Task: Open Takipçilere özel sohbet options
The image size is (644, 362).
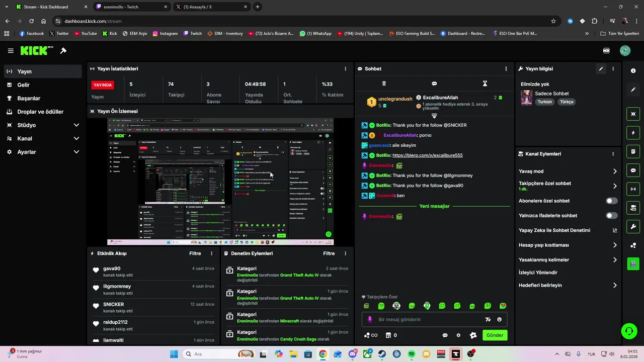Action: click(615, 186)
